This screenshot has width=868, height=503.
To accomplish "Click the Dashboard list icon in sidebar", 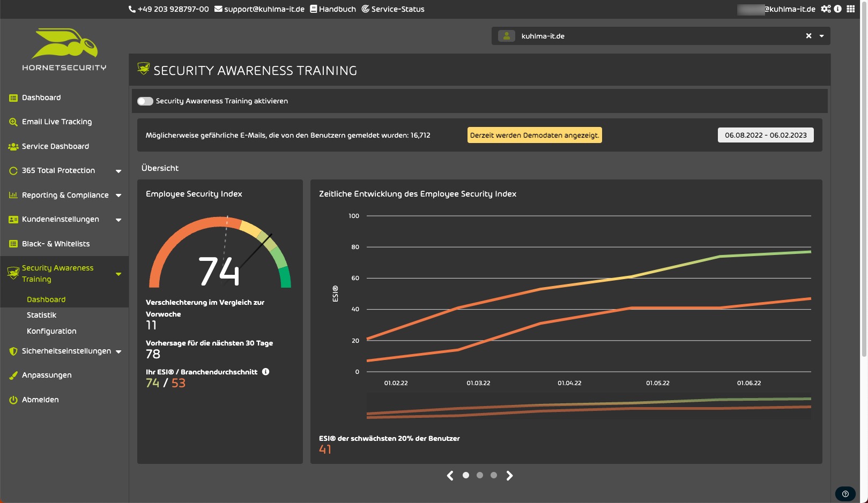I will click(13, 98).
